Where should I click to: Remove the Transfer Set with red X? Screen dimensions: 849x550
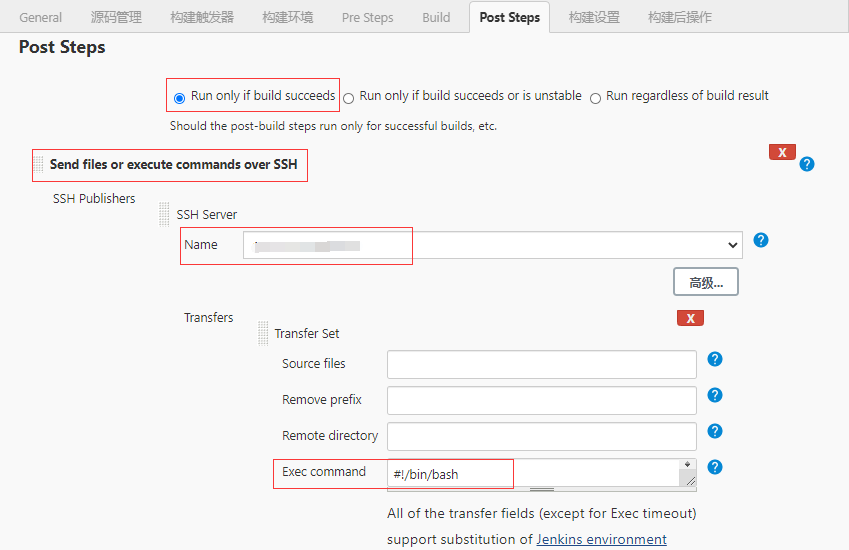coord(690,318)
